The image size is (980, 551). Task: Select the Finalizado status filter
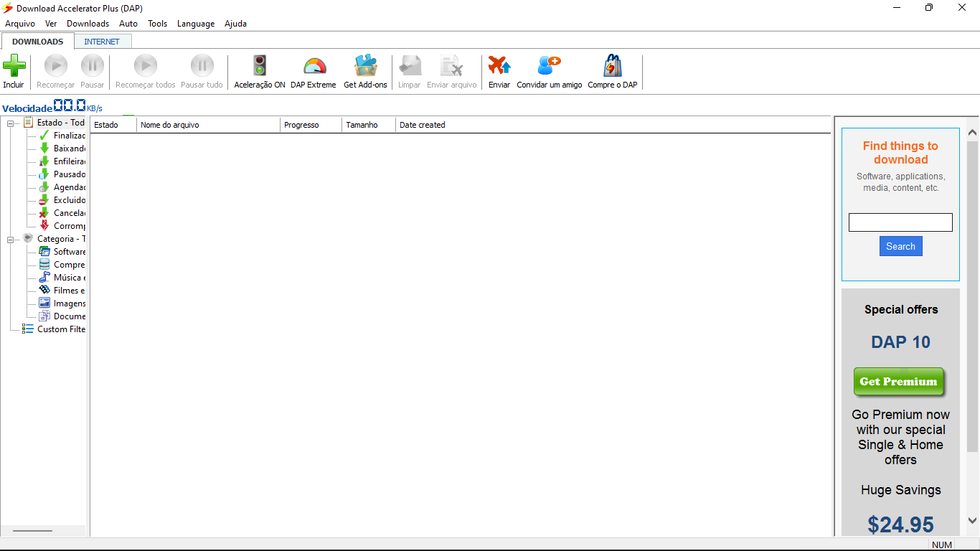pos(69,136)
